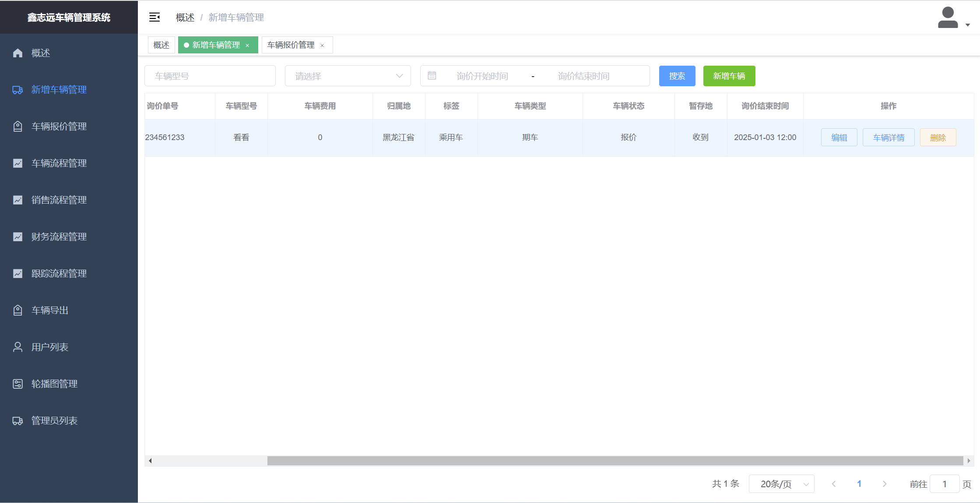Switch to the 车辆报价管理 tab
Viewport: 980px width, 503px height.
291,45
